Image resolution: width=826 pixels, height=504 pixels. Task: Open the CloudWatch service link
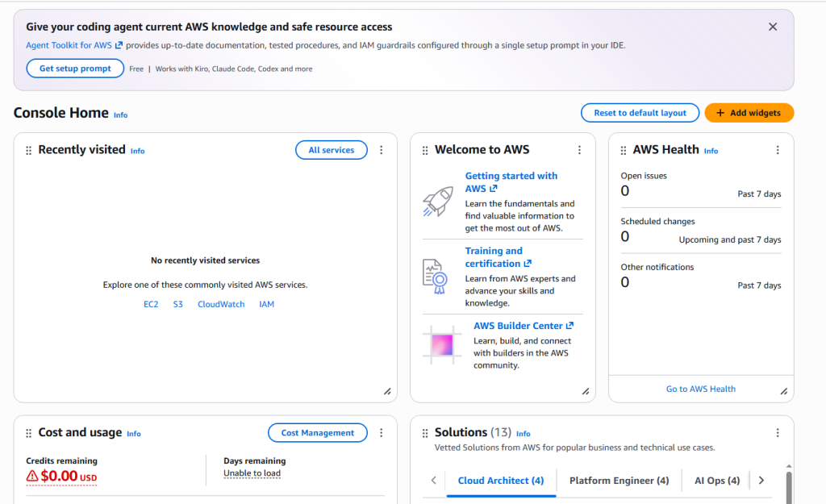click(221, 304)
